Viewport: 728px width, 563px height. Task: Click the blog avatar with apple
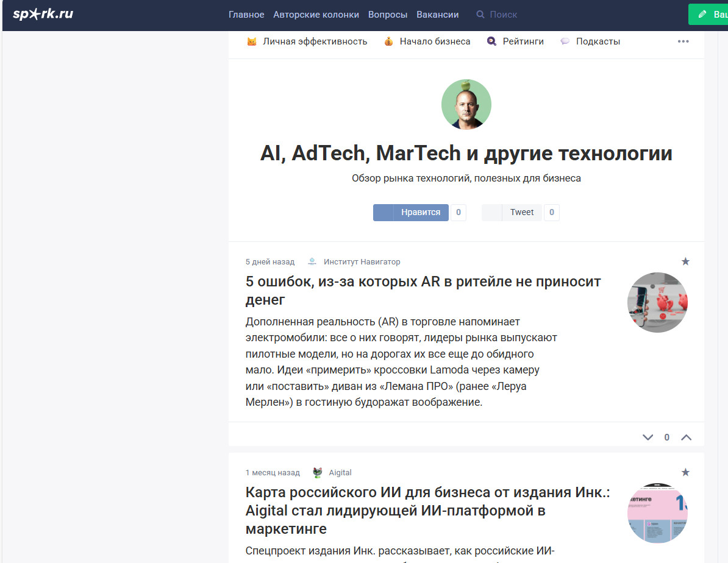click(x=466, y=104)
